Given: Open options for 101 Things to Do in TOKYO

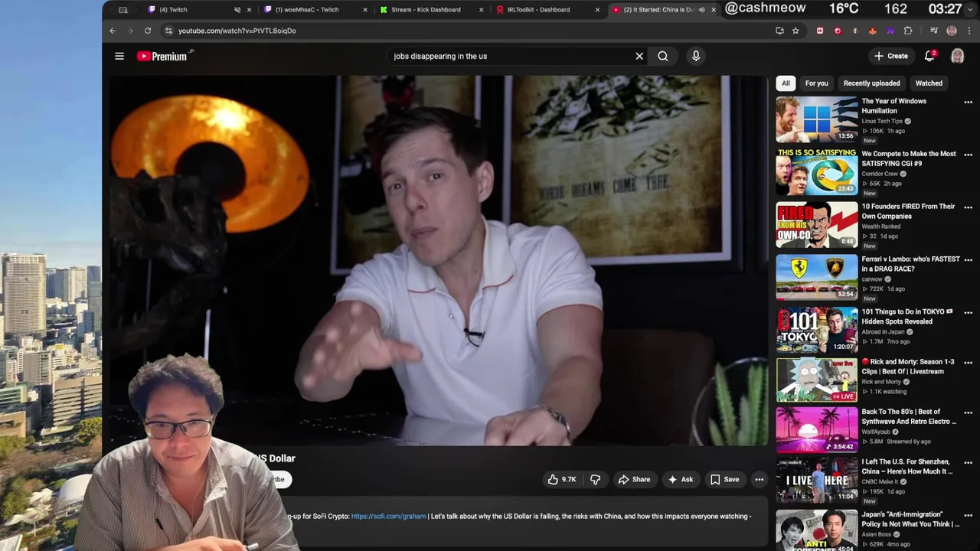Looking at the screenshot, I should 968,313.
